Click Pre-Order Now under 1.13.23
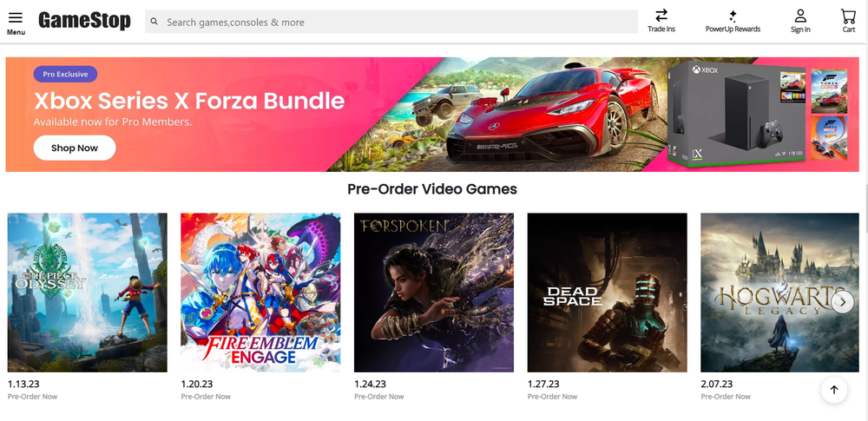868x421 pixels. [32, 397]
